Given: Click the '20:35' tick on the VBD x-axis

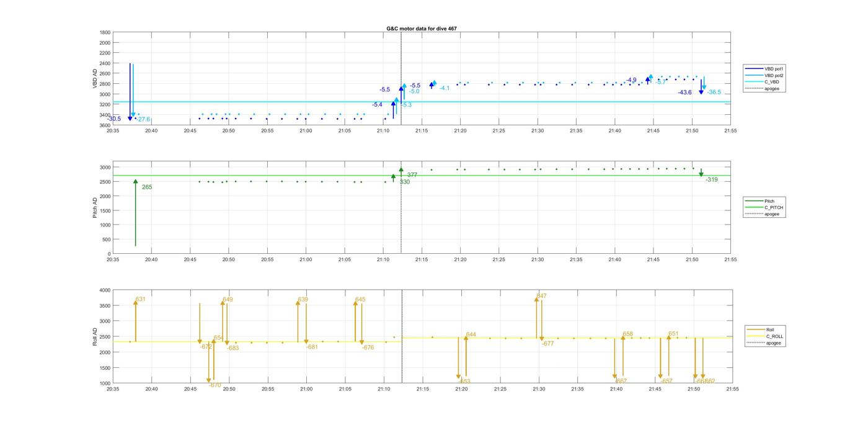Looking at the screenshot, I should (x=113, y=130).
